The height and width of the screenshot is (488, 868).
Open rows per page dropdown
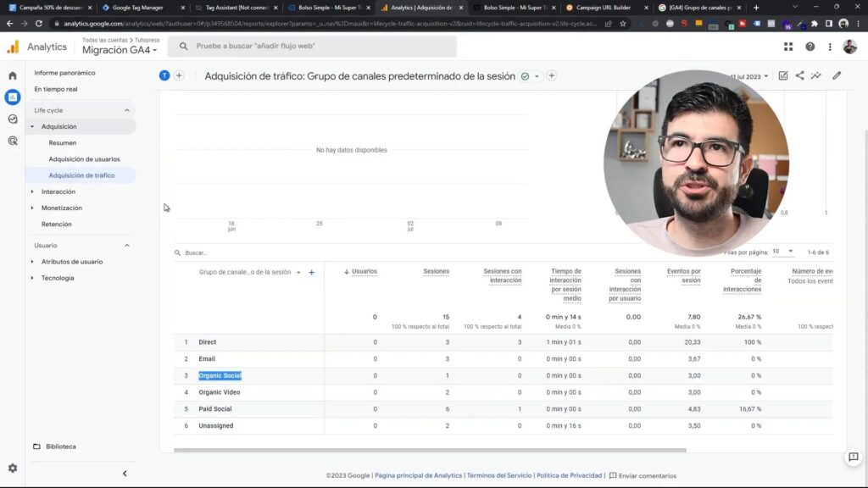pyautogui.click(x=782, y=251)
